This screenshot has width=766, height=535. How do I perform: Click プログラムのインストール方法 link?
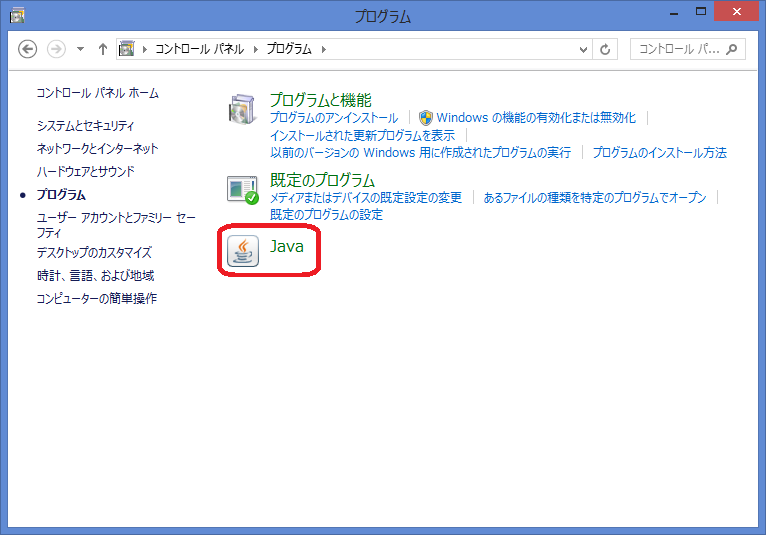[x=660, y=152]
